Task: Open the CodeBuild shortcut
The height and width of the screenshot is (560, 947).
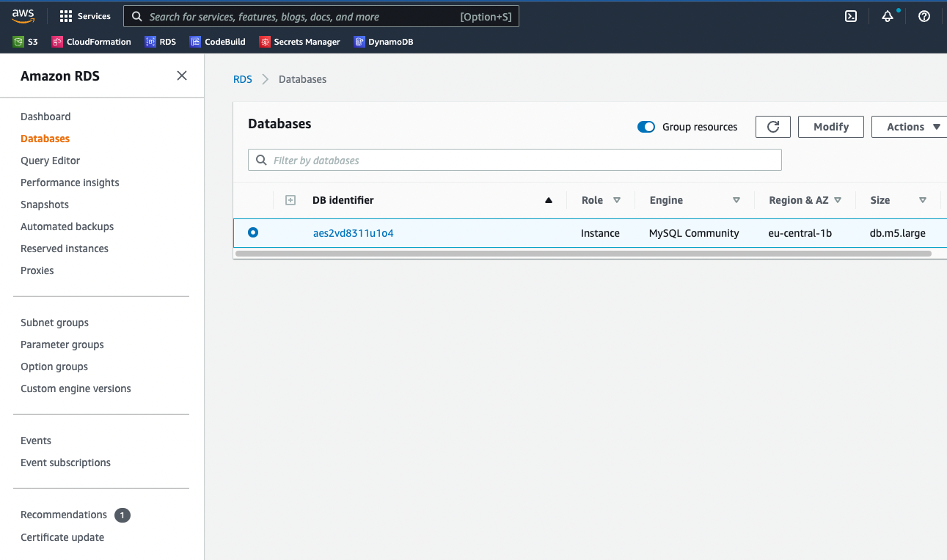Action: coord(217,42)
